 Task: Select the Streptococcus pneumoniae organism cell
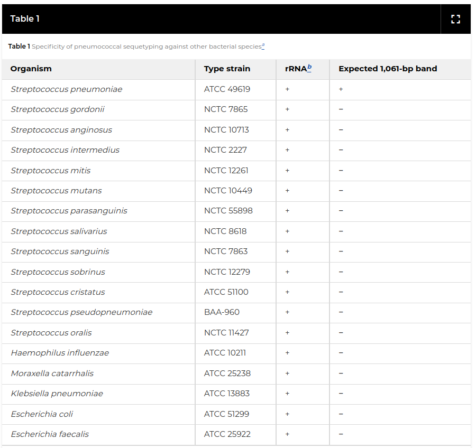[67, 89]
